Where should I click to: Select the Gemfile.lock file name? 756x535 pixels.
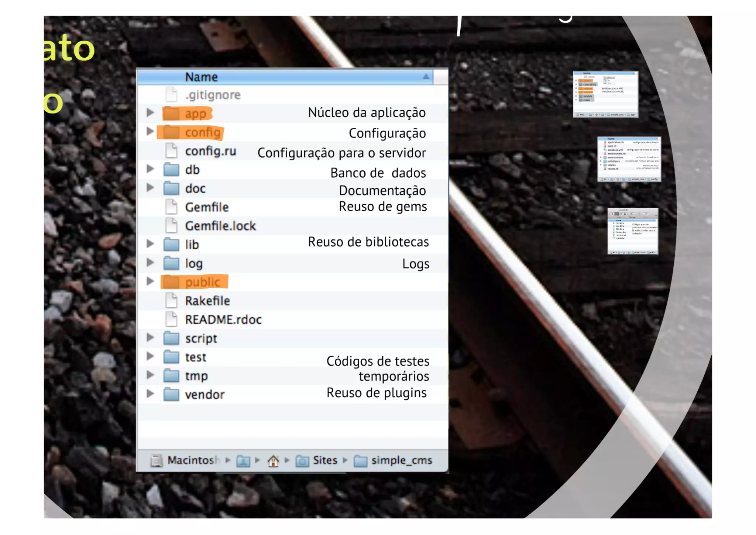click(220, 226)
